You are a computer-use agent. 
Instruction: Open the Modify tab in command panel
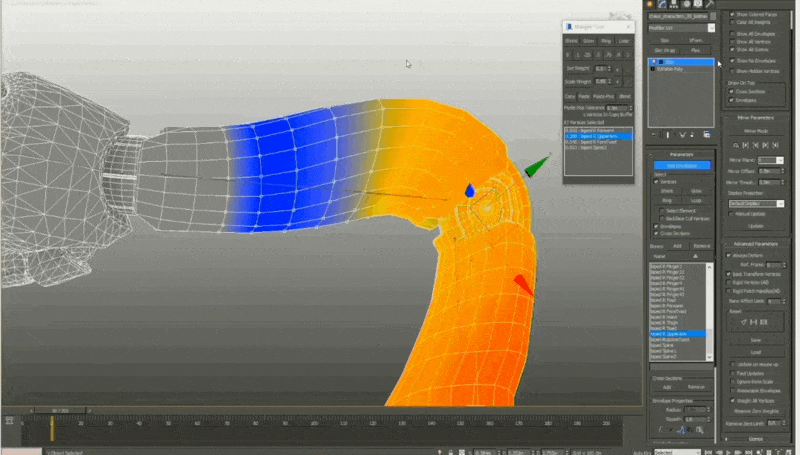[660, 5]
